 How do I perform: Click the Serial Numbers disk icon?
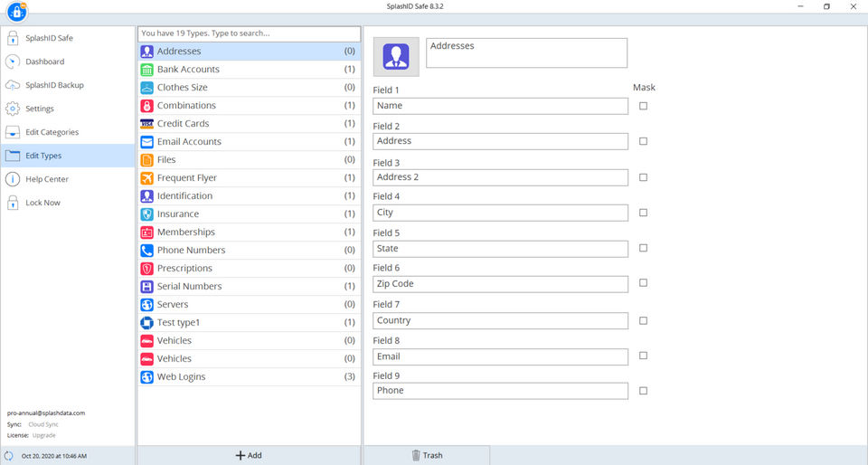[146, 287]
